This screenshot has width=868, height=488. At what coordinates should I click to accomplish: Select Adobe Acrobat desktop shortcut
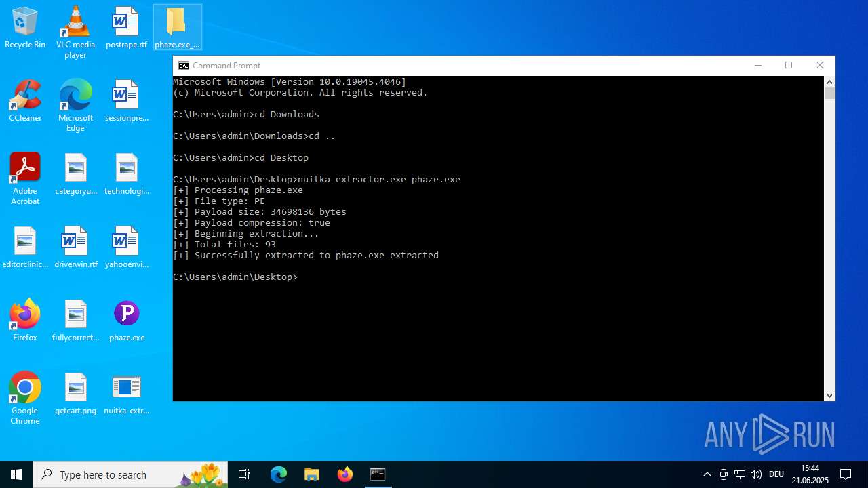(x=25, y=179)
